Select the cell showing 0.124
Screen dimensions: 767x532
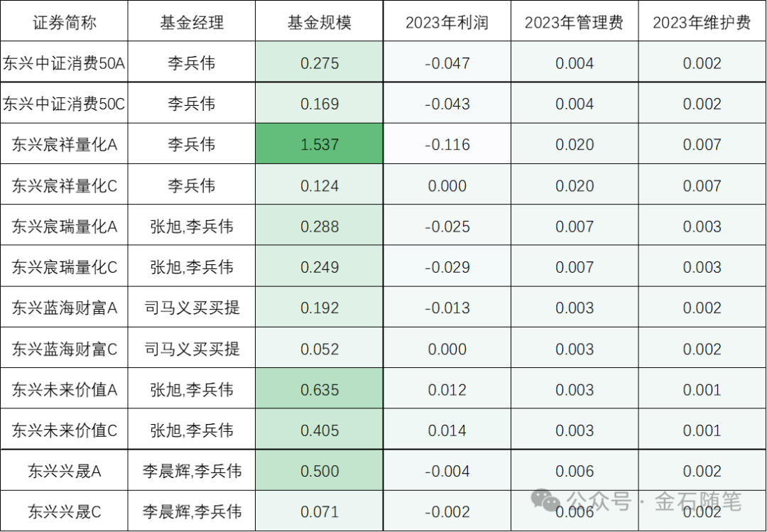click(x=320, y=185)
